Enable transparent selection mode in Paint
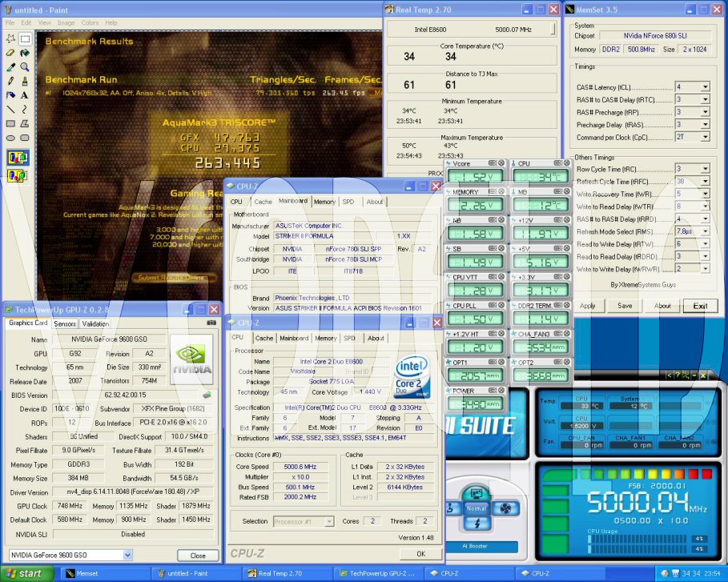Viewport: 728px width, 582px height. coord(18,176)
